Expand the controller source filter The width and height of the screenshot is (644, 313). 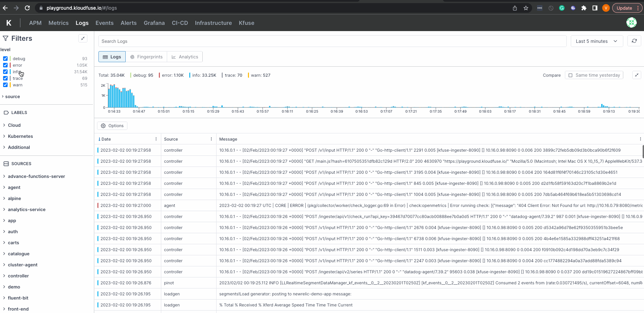pyautogui.click(x=18, y=276)
